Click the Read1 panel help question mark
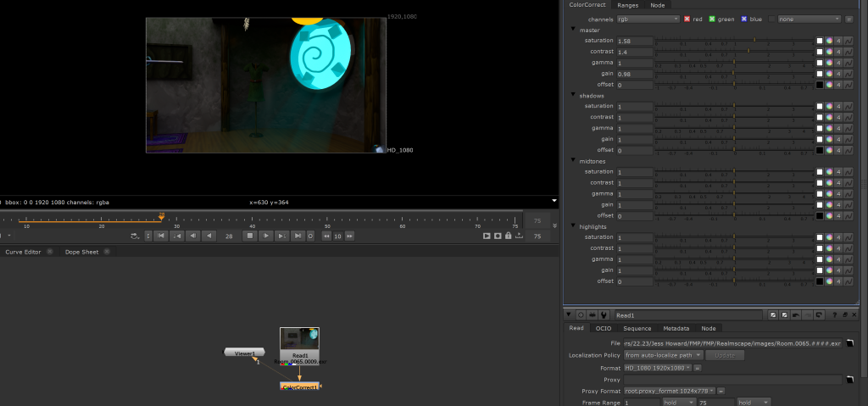This screenshot has width=868, height=406. point(835,315)
